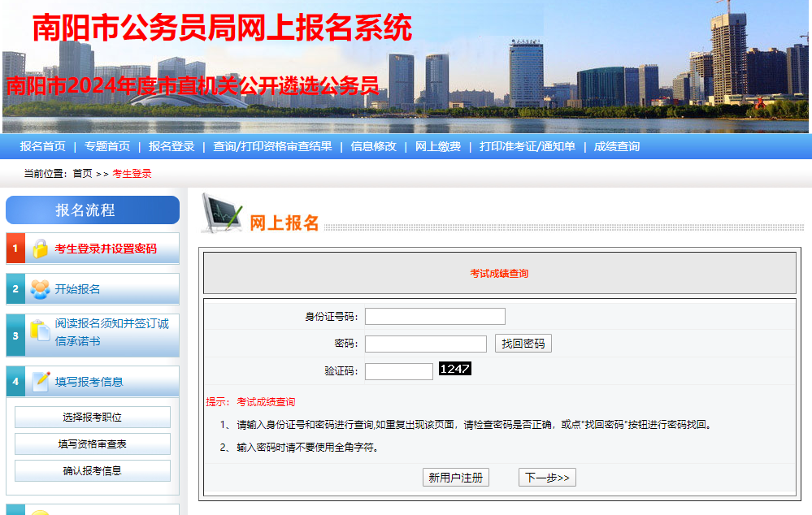Image resolution: width=812 pixels, height=515 pixels.
Task: Click the 1247 captcha image
Action: [455, 369]
